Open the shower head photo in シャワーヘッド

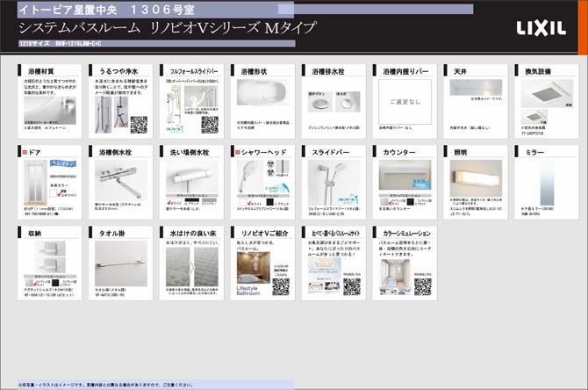point(250,177)
